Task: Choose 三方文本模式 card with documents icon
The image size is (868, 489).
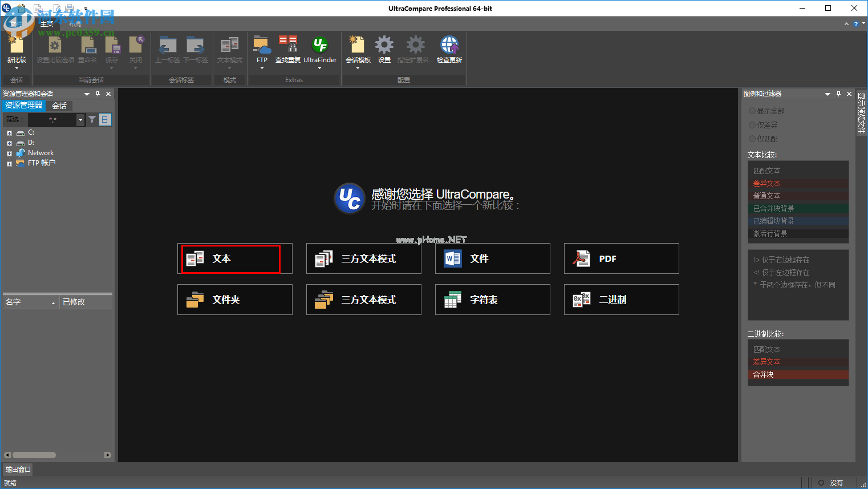Action: pyautogui.click(x=364, y=258)
